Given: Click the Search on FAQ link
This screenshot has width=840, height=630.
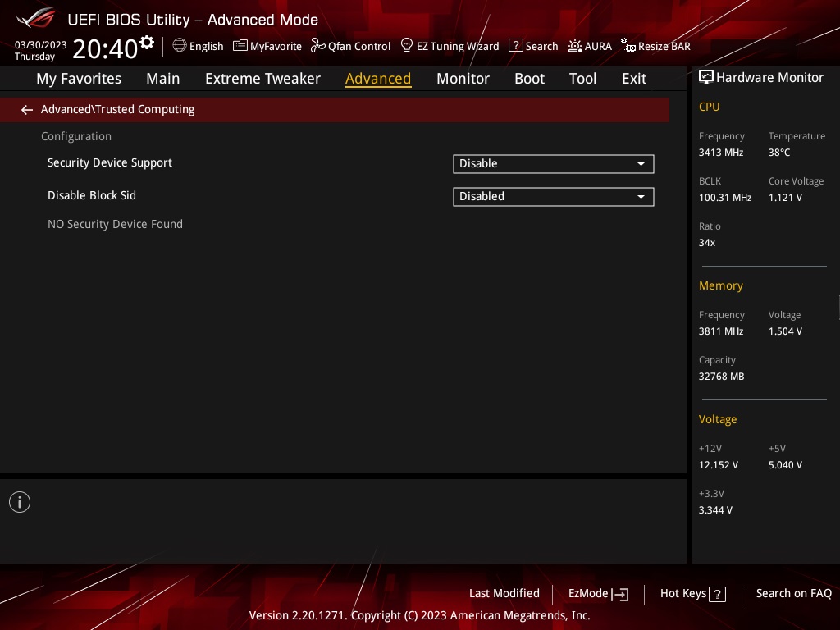Looking at the screenshot, I should click(x=793, y=594).
